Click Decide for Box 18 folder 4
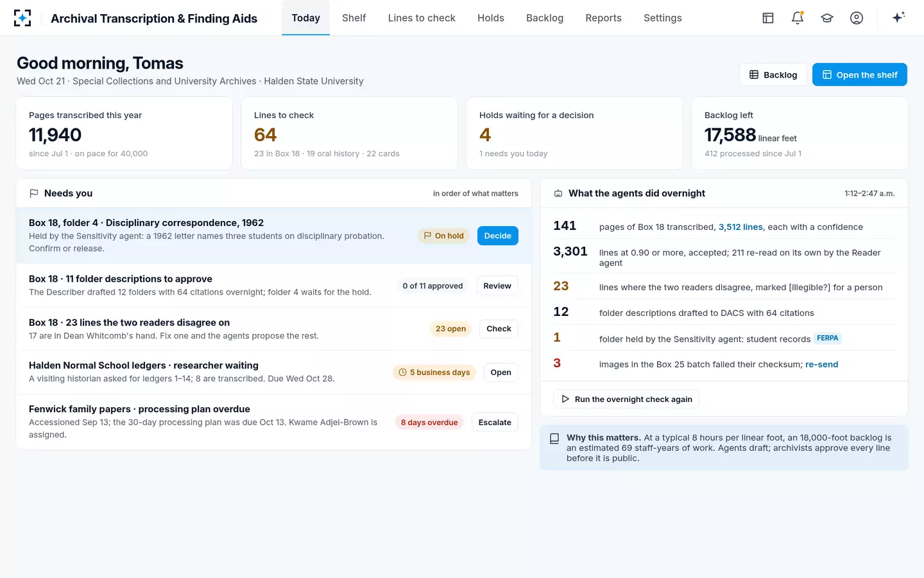924x578 pixels. 498,236
